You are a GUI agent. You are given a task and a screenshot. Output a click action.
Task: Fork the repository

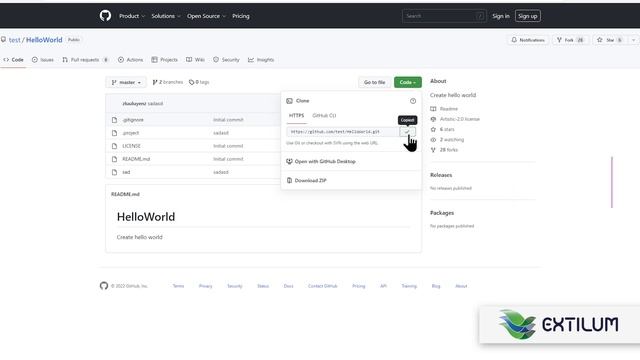[570, 40]
